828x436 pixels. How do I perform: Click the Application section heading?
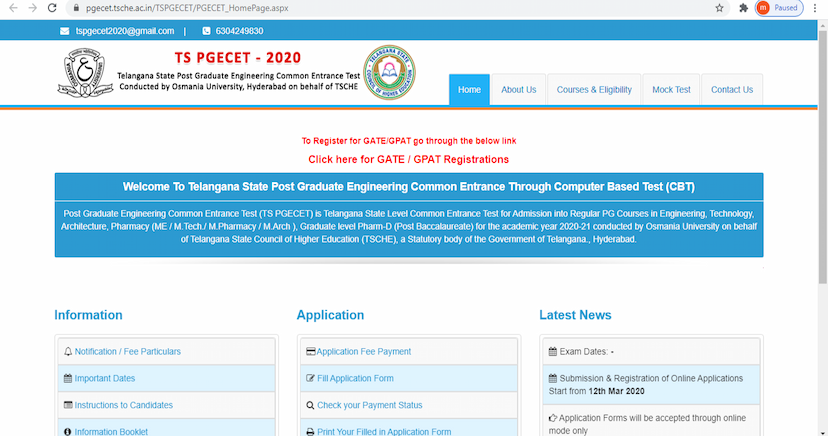[330, 315]
